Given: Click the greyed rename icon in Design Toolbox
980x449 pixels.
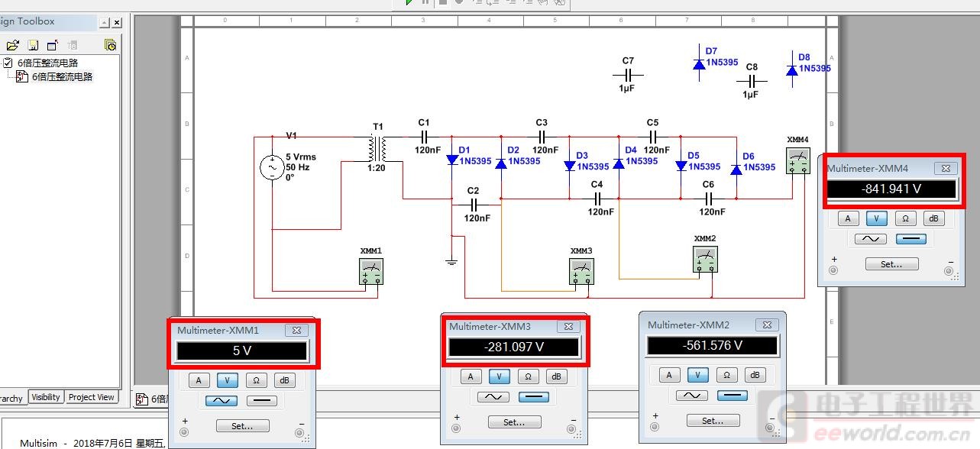Looking at the screenshot, I should coord(73,46).
